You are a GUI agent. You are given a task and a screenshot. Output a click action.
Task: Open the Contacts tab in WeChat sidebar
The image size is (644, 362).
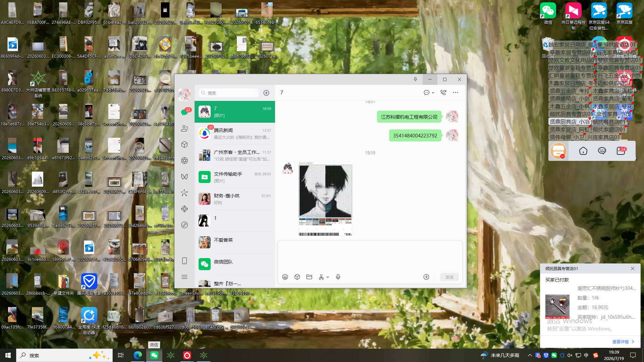coord(184,128)
